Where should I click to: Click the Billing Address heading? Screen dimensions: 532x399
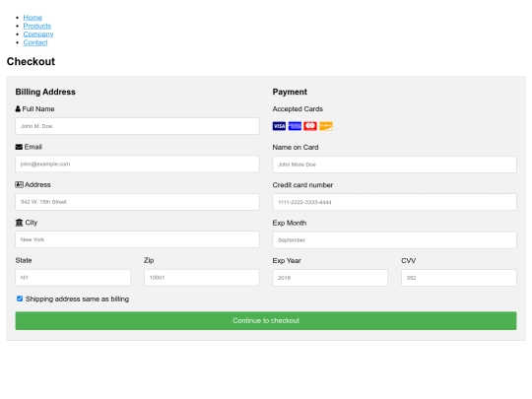pos(45,92)
